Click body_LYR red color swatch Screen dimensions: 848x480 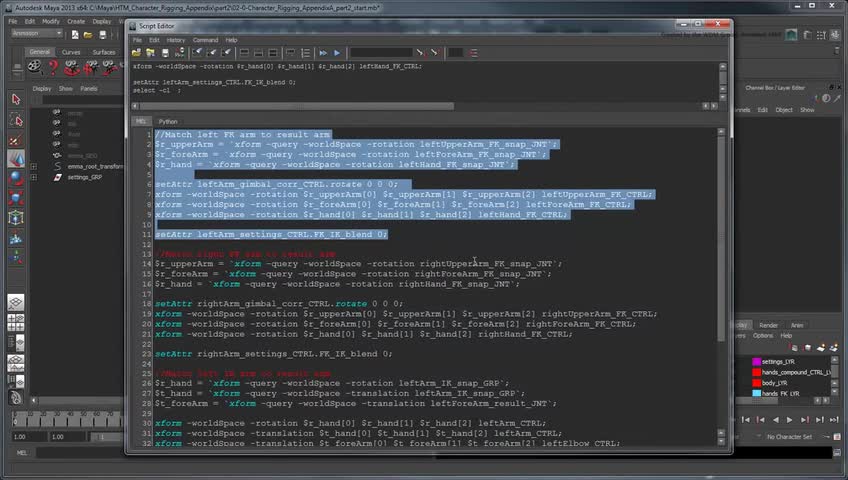pyautogui.click(x=757, y=383)
